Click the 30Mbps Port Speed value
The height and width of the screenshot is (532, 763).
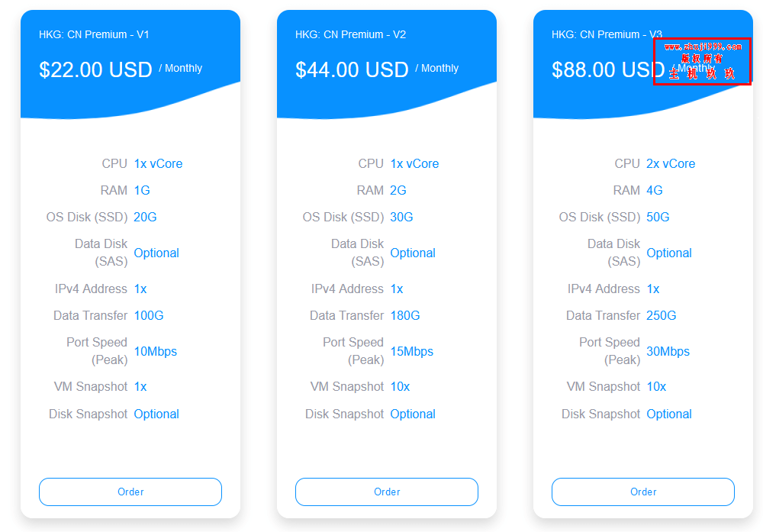tap(668, 351)
